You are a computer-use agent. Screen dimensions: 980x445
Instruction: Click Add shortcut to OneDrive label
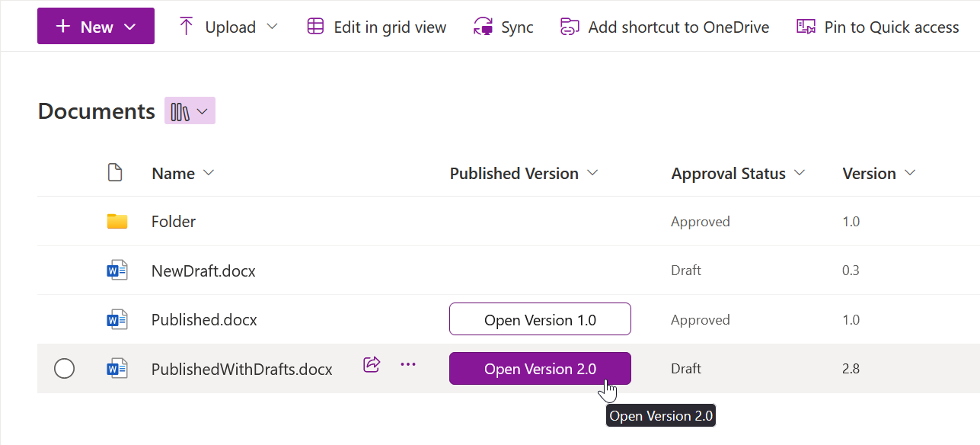678,27
